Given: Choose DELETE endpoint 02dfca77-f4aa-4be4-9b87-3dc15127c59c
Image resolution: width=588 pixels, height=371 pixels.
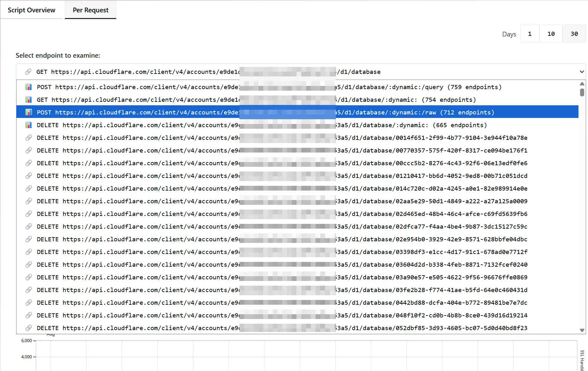Looking at the screenshot, I should pyautogui.click(x=297, y=226).
